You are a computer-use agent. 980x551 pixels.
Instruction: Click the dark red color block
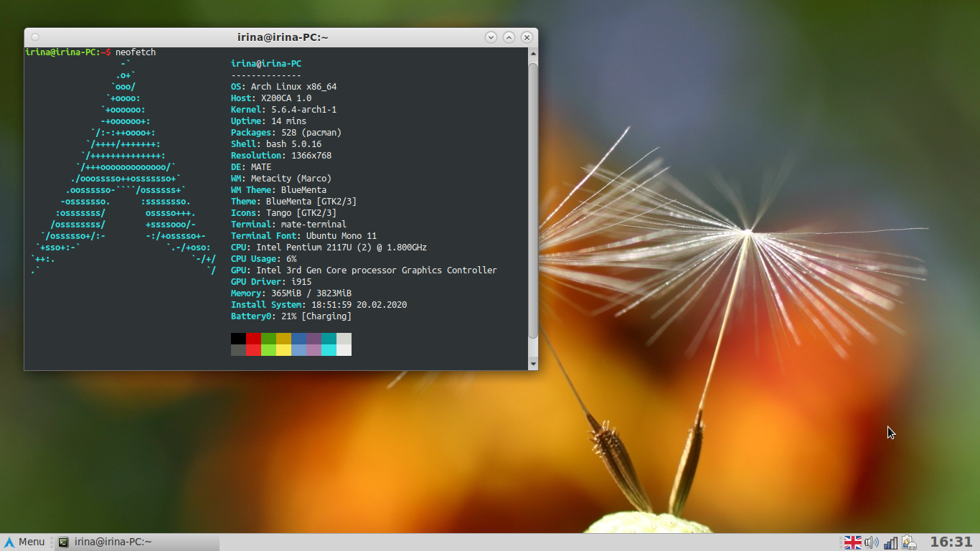(253, 339)
